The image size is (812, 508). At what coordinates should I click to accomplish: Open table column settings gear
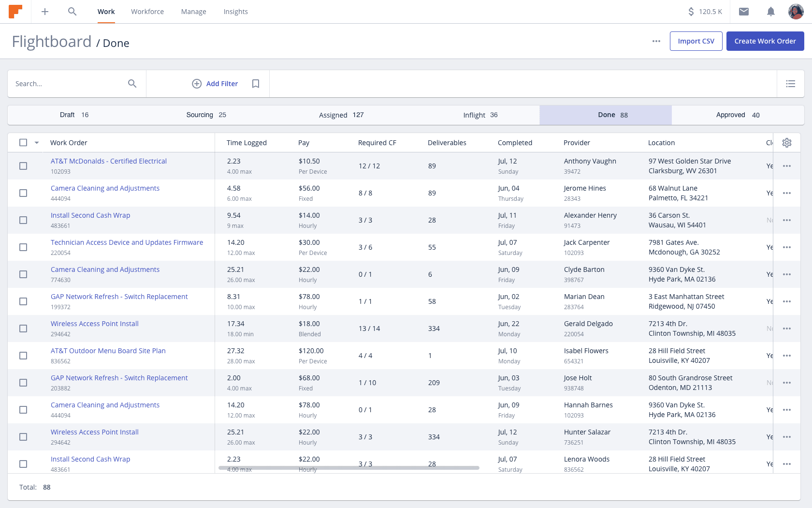tap(787, 143)
